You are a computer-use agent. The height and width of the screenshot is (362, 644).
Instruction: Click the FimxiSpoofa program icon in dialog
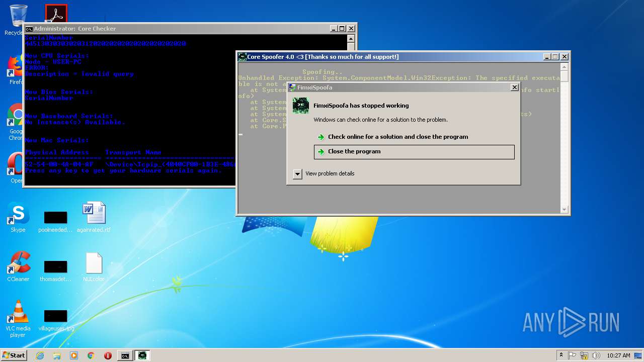(x=301, y=106)
